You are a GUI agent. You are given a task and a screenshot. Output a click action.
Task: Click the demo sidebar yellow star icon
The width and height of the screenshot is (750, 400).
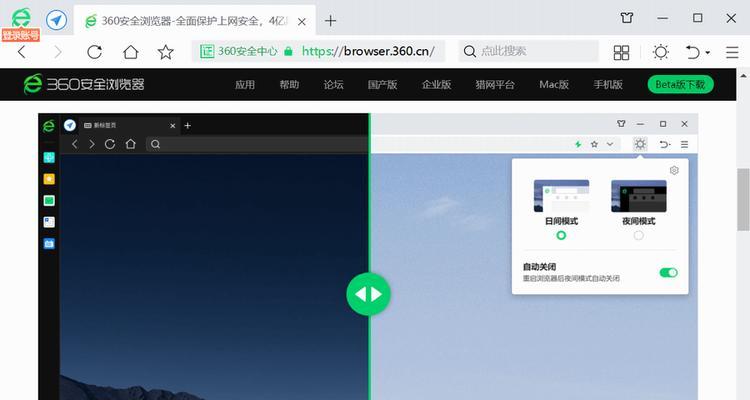click(x=49, y=179)
